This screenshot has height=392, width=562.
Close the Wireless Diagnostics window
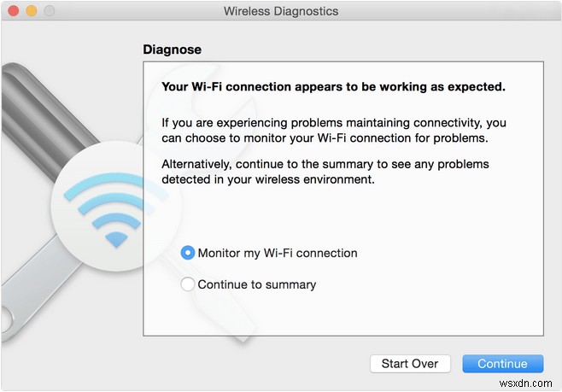click(15, 12)
